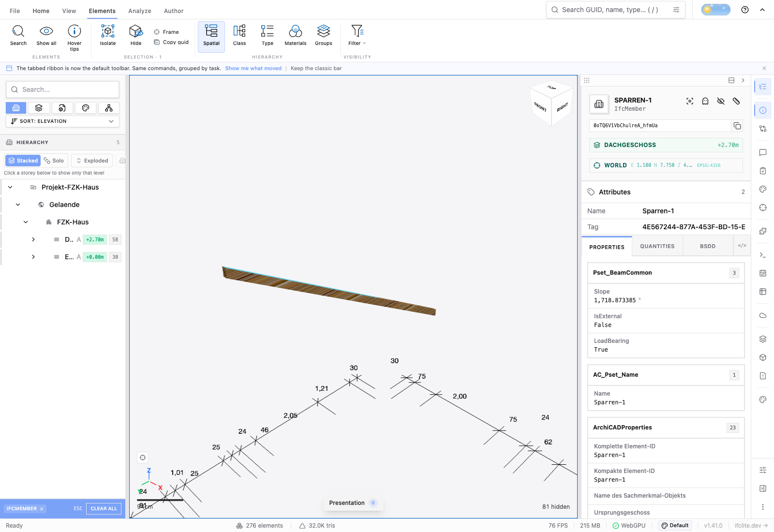Select Stacked storey display mode
Viewport: 774px width, 532px height.
(23, 161)
